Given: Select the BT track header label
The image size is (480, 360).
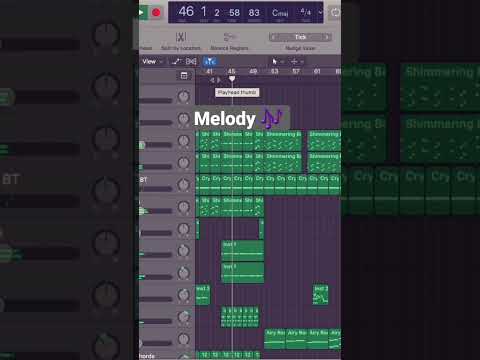Looking at the screenshot, I should click(x=143, y=180).
